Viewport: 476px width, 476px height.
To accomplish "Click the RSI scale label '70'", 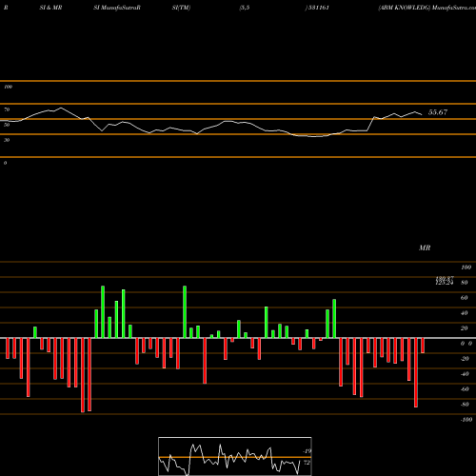I will pyautogui.click(x=7, y=109).
